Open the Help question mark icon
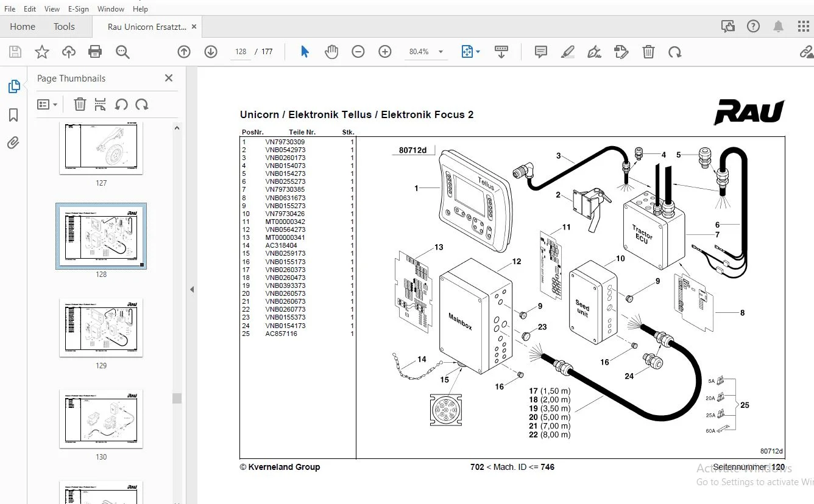Screen dimensions: 814x504 pyautogui.click(x=754, y=26)
